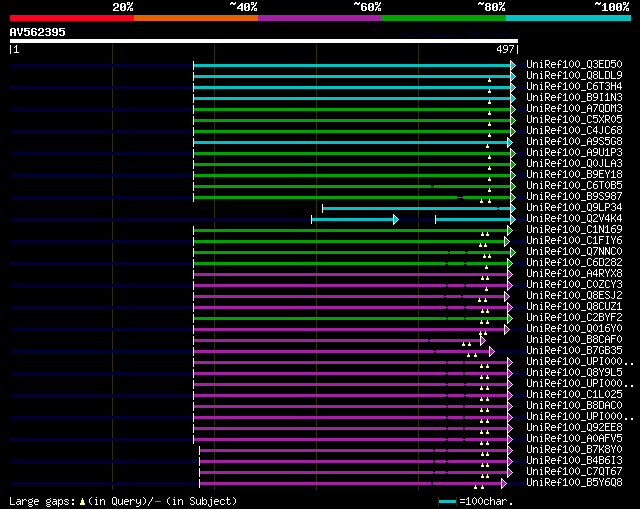The width and height of the screenshot is (640, 509).
Task: Click the UniRef100_Q7NNC0 label
Action: [574, 251]
